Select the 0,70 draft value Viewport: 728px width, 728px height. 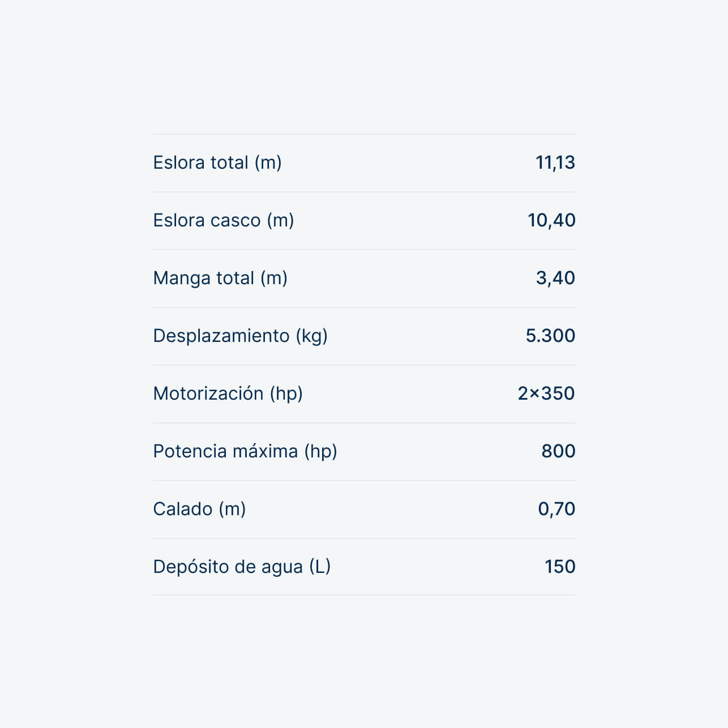tap(556, 509)
